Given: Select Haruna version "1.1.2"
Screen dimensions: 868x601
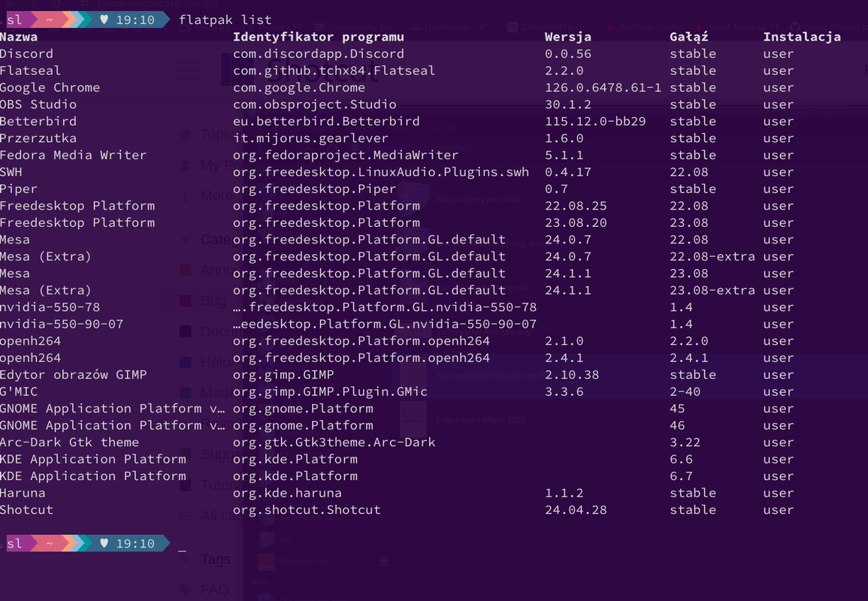Looking at the screenshot, I should tap(564, 493).
